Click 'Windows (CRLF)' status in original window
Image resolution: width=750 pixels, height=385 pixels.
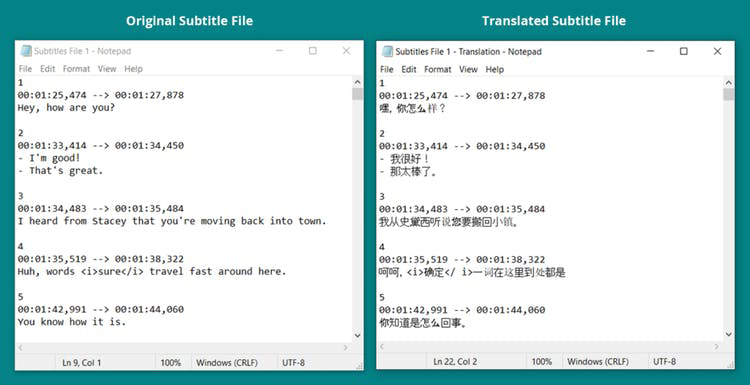227,363
